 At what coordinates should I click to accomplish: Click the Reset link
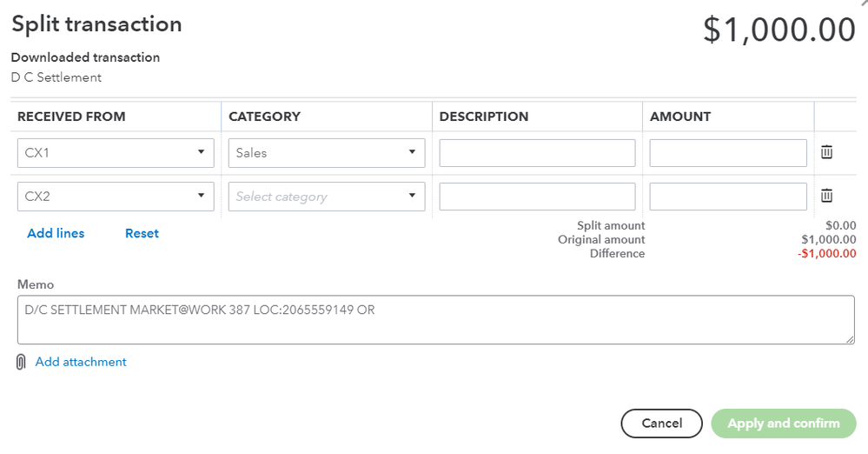click(x=142, y=233)
